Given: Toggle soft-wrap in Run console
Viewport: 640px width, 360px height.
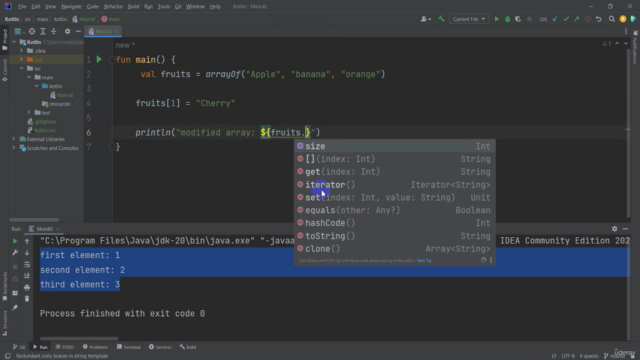Looking at the screenshot, I should coord(27,264).
